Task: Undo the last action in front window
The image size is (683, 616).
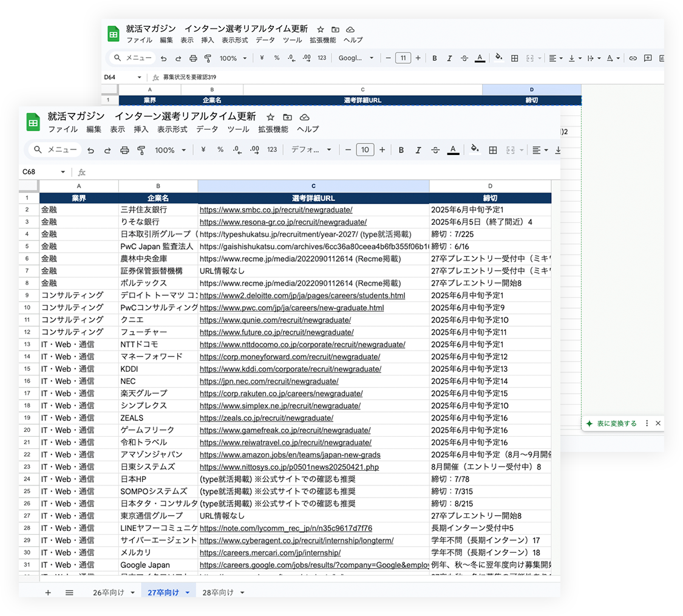Action: pyautogui.click(x=90, y=150)
